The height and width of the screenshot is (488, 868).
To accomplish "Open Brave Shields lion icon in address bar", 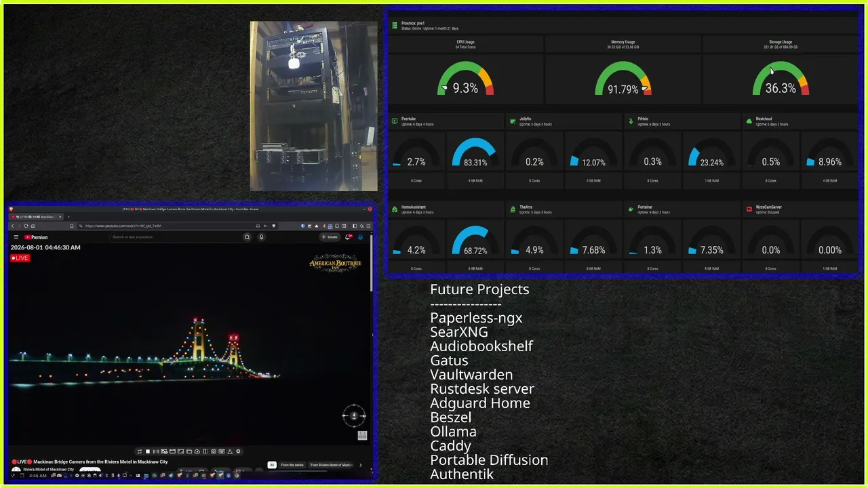I will tap(274, 226).
